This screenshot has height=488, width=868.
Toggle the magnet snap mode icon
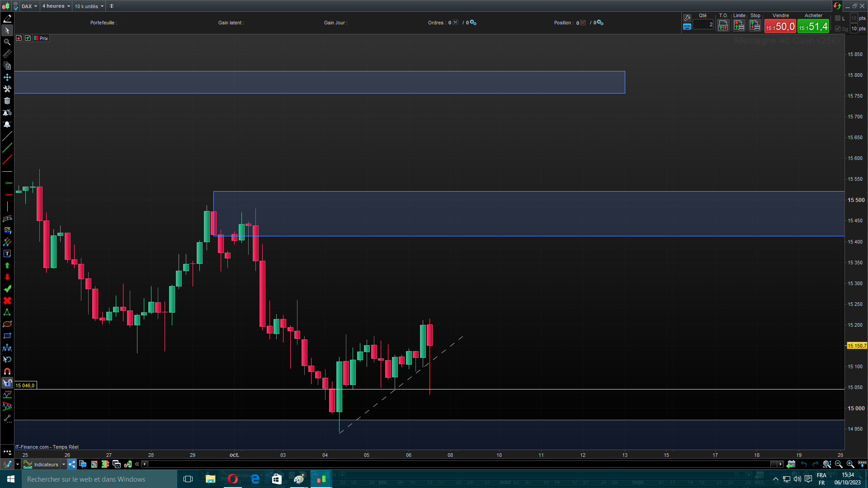[7, 371]
